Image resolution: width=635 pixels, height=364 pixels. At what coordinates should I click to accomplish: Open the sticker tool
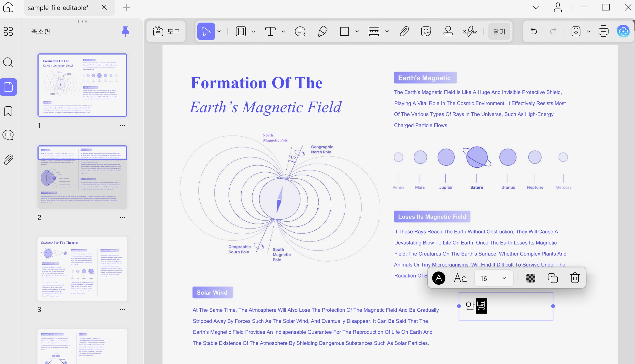point(426,31)
